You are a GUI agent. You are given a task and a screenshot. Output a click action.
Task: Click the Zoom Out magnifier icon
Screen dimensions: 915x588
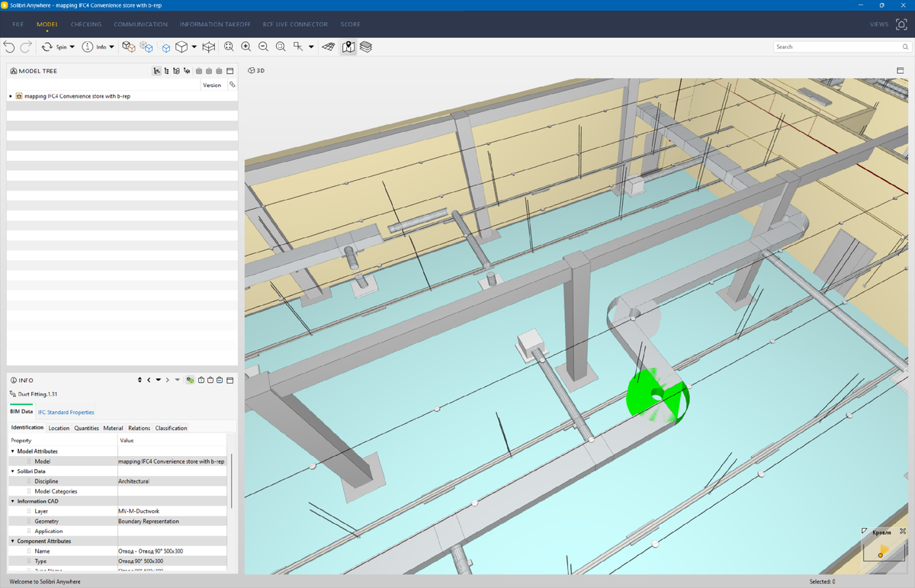[x=263, y=47]
